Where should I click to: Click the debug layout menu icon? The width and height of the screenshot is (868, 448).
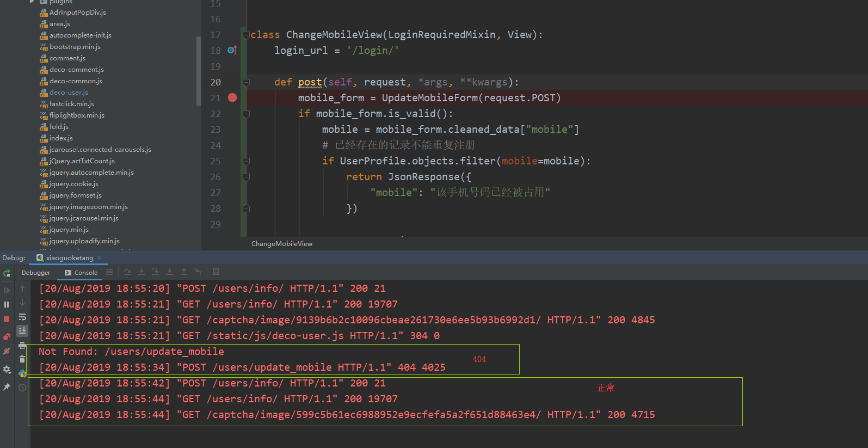pos(109,272)
